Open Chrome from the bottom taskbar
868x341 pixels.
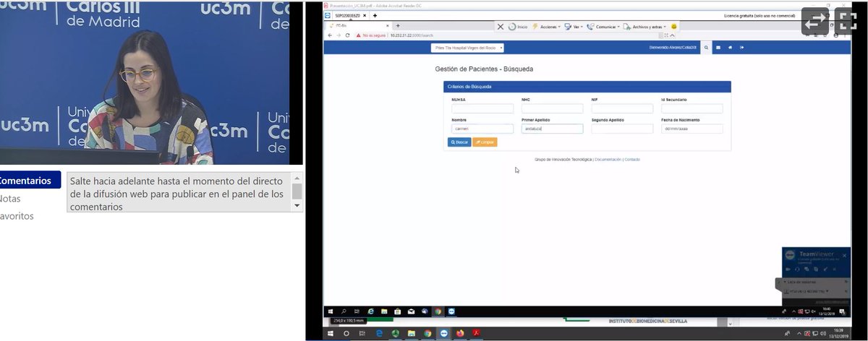427,333
